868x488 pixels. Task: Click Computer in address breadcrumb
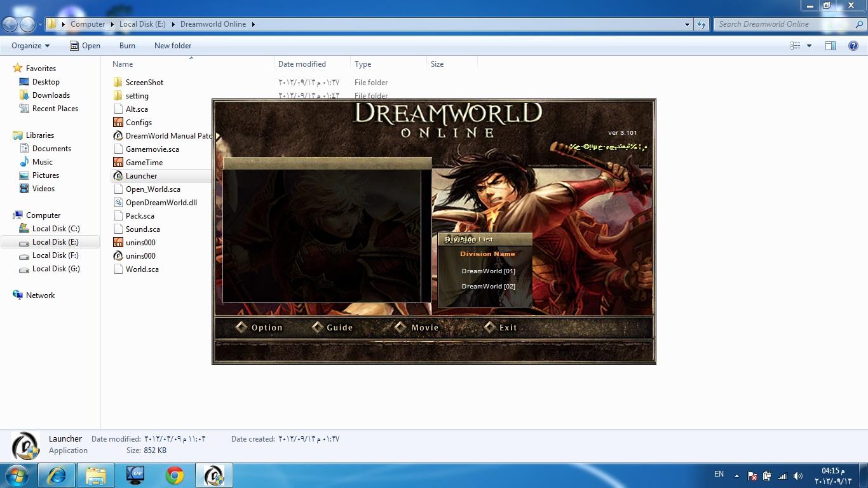tap(88, 24)
